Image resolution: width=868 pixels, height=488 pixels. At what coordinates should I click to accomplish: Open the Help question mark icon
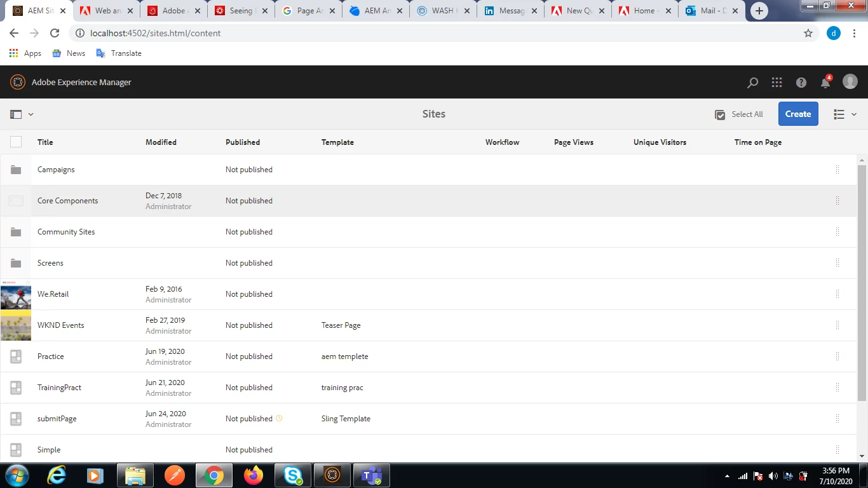801,83
